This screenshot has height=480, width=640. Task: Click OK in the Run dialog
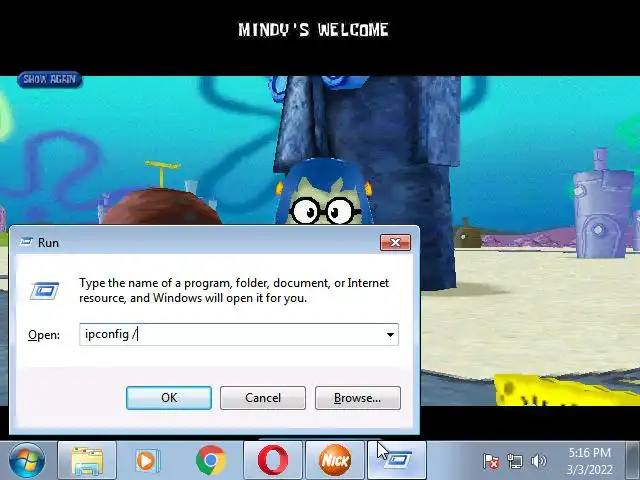pos(169,398)
